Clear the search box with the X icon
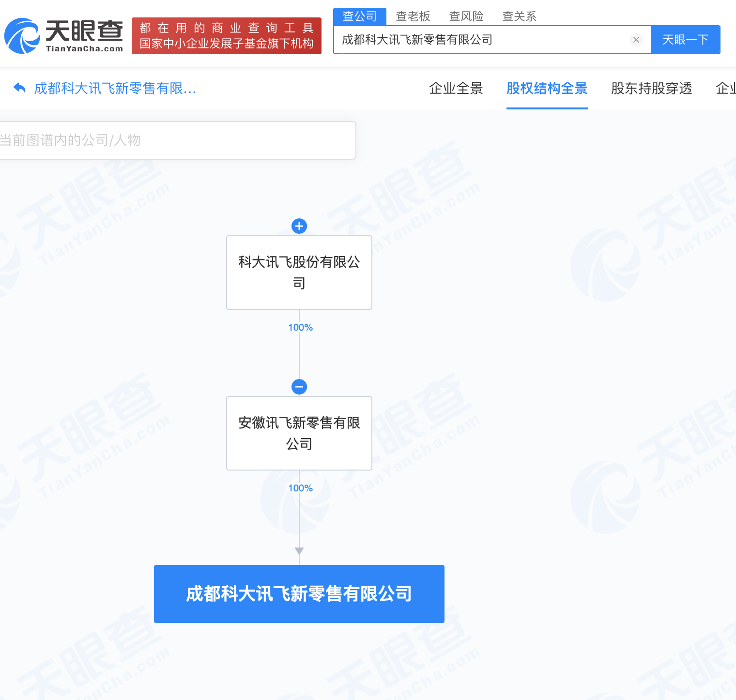The height and width of the screenshot is (700, 736). click(x=636, y=40)
